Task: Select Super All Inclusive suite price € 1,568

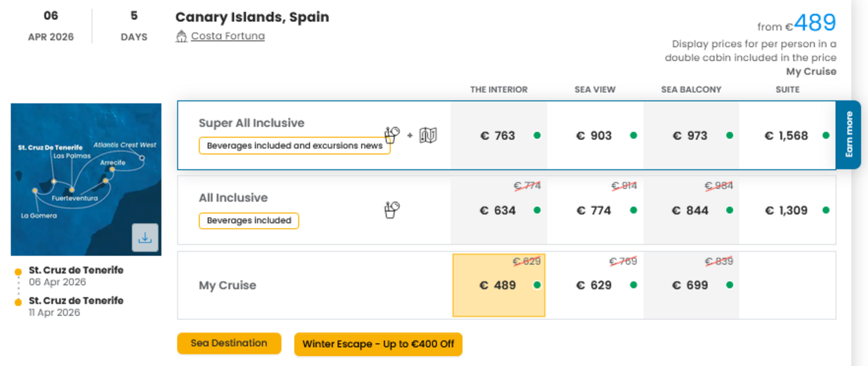Action: click(x=787, y=135)
